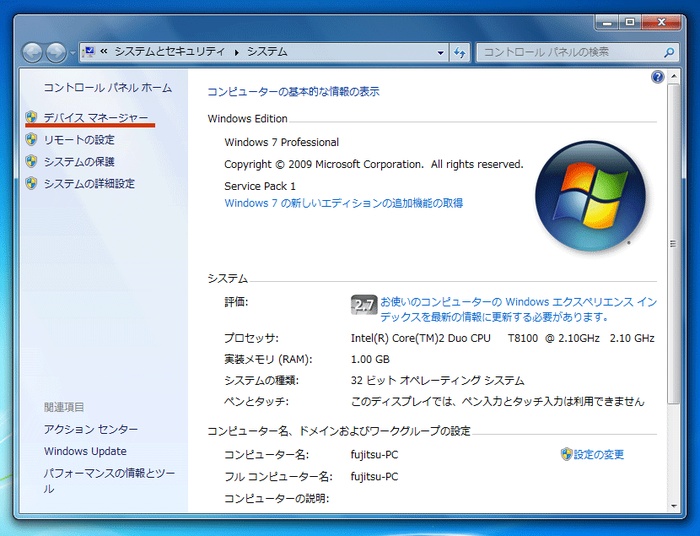Close the System window
Image resolution: width=700 pixels, height=536 pixels.
coord(662,22)
